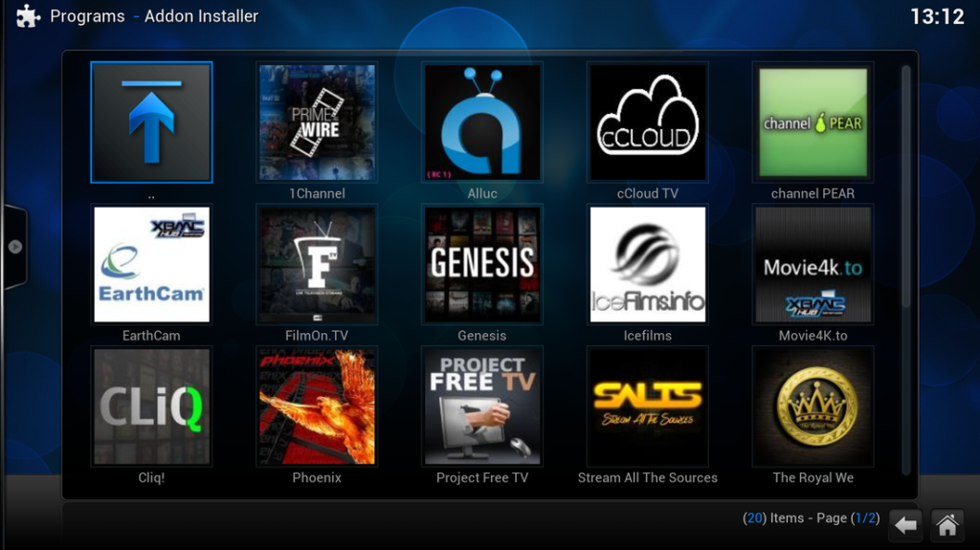
Task: Click the back arrow button
Action: point(905,525)
